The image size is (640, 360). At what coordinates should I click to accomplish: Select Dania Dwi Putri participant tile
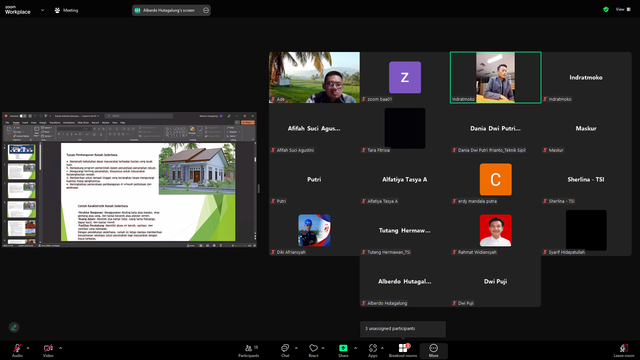pos(496,128)
